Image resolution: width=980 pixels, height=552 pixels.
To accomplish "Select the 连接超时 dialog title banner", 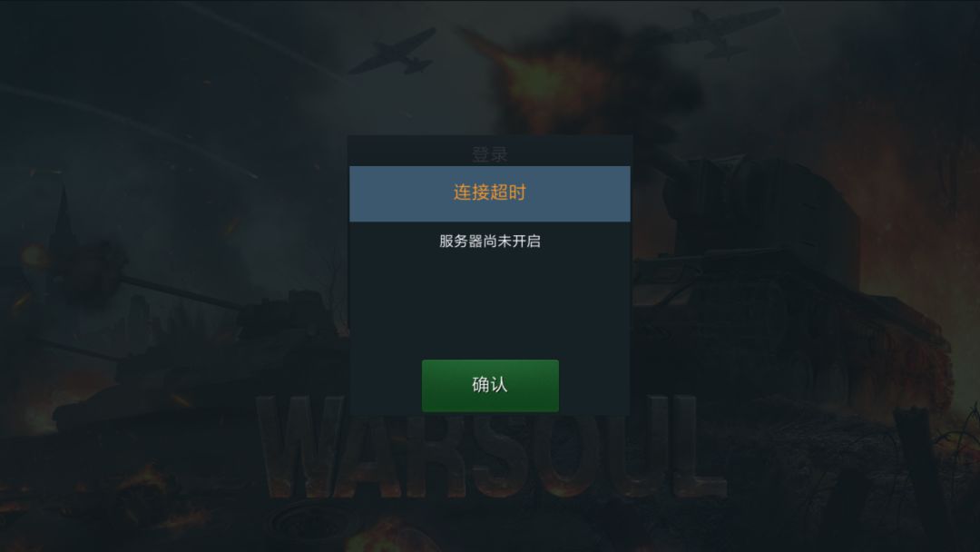I will [490, 193].
